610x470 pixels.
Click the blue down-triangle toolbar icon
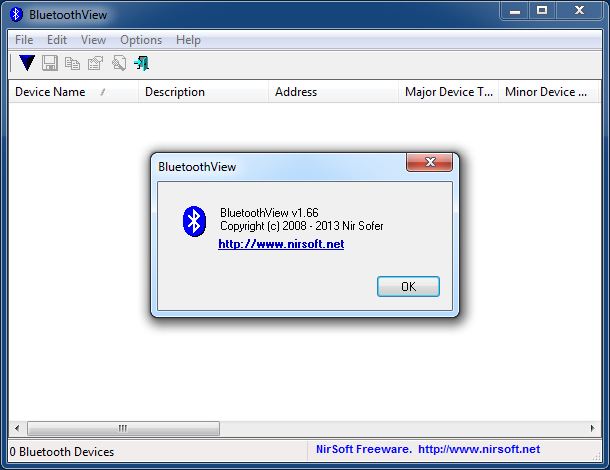(27, 63)
